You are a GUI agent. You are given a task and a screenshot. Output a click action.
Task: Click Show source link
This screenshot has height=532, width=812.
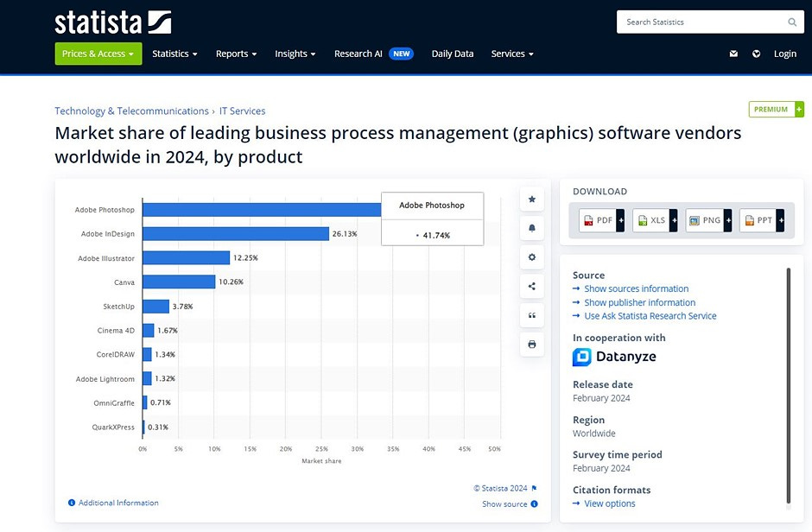pos(504,504)
